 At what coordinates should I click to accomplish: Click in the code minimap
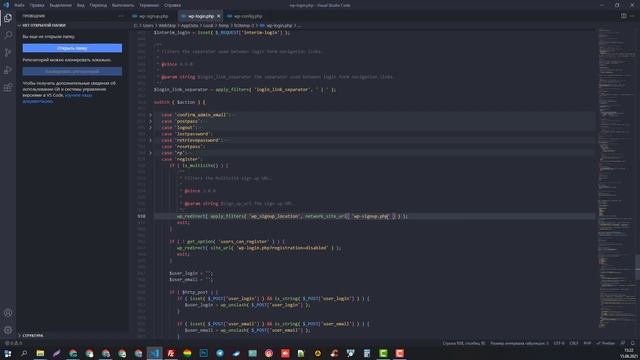tap(616, 180)
